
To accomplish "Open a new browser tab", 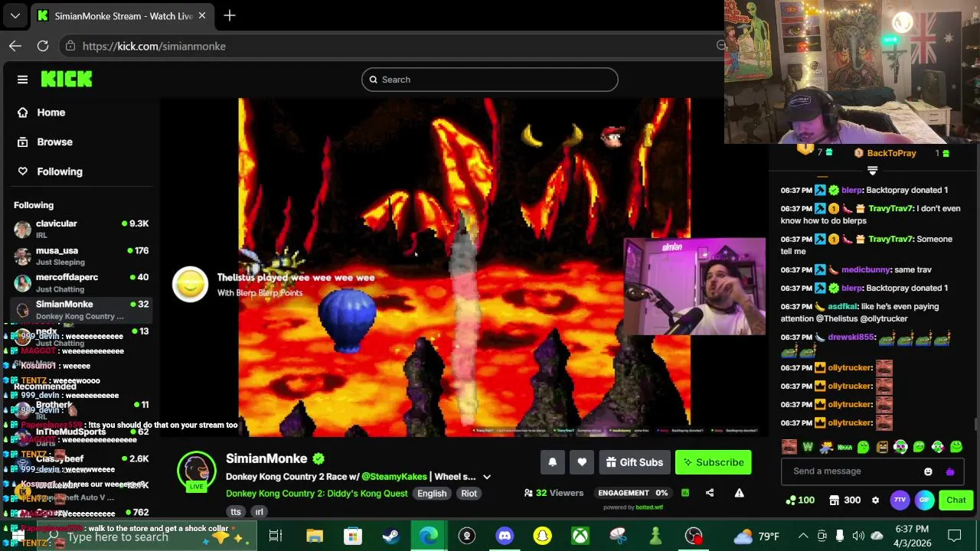I will point(230,15).
